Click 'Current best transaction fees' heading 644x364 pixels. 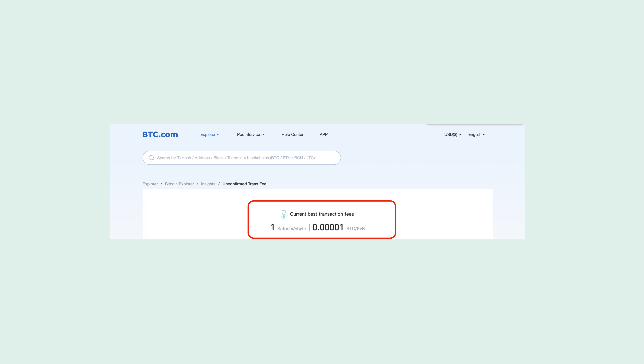click(x=322, y=214)
